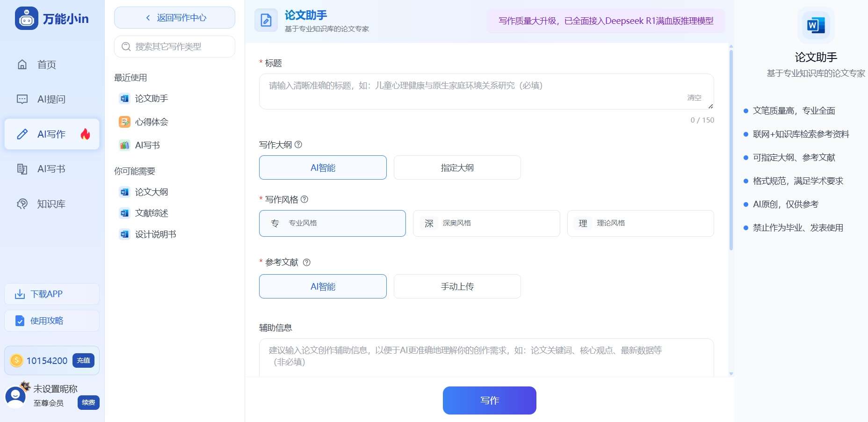Click the 辅助信息 text area
The height and width of the screenshot is (422, 868).
pyautogui.click(x=486, y=357)
